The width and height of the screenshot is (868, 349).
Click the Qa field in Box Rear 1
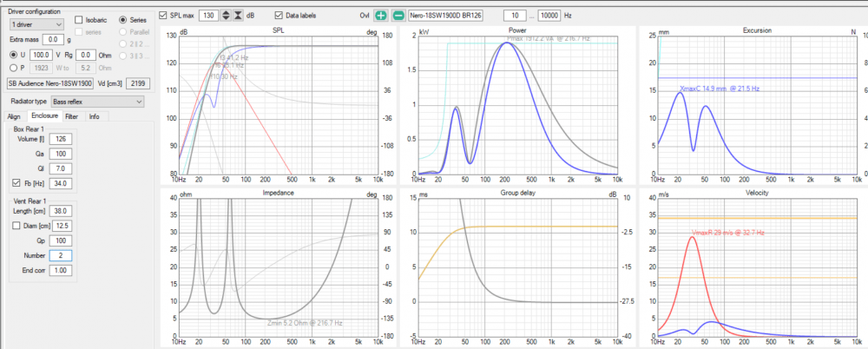coord(61,153)
